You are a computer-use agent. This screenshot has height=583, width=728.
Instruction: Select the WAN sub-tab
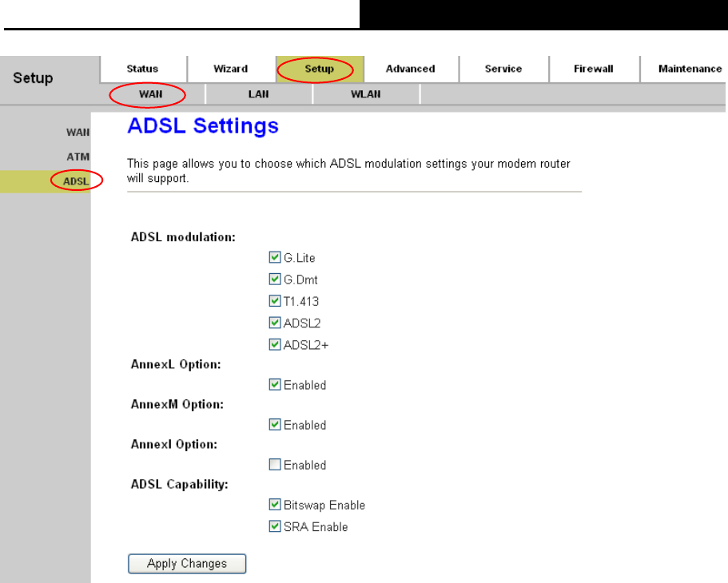coord(151,94)
